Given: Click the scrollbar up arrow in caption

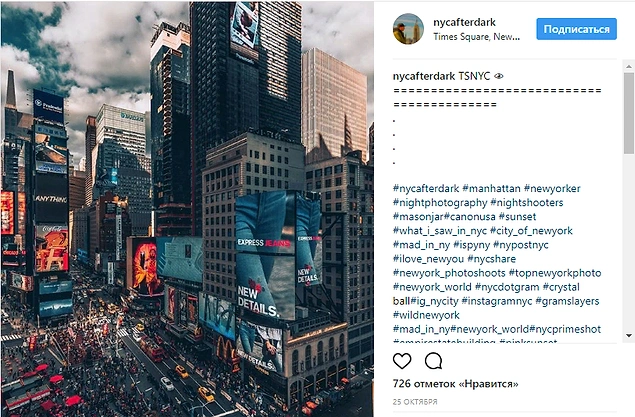Looking at the screenshot, I should 629,66.
